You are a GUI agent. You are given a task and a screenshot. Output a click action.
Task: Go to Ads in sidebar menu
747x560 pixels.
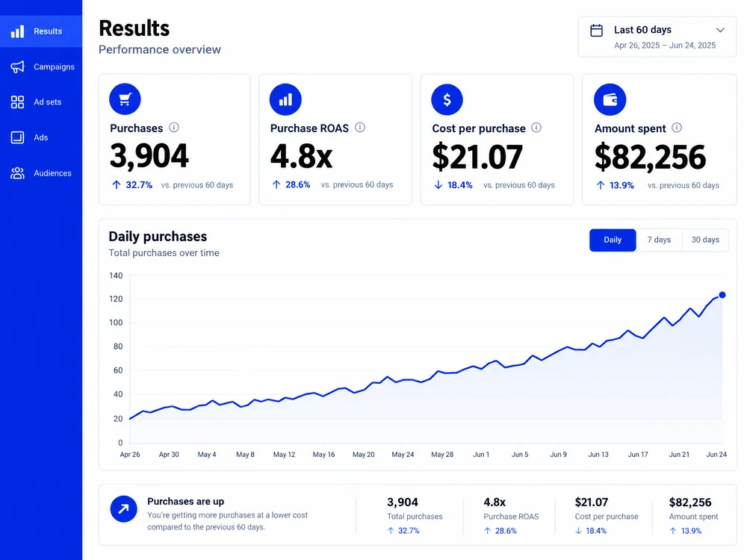tap(41, 137)
